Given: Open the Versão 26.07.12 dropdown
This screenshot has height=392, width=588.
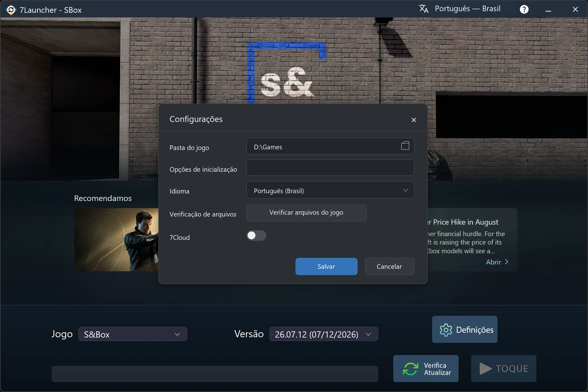Looking at the screenshot, I should 324,334.
